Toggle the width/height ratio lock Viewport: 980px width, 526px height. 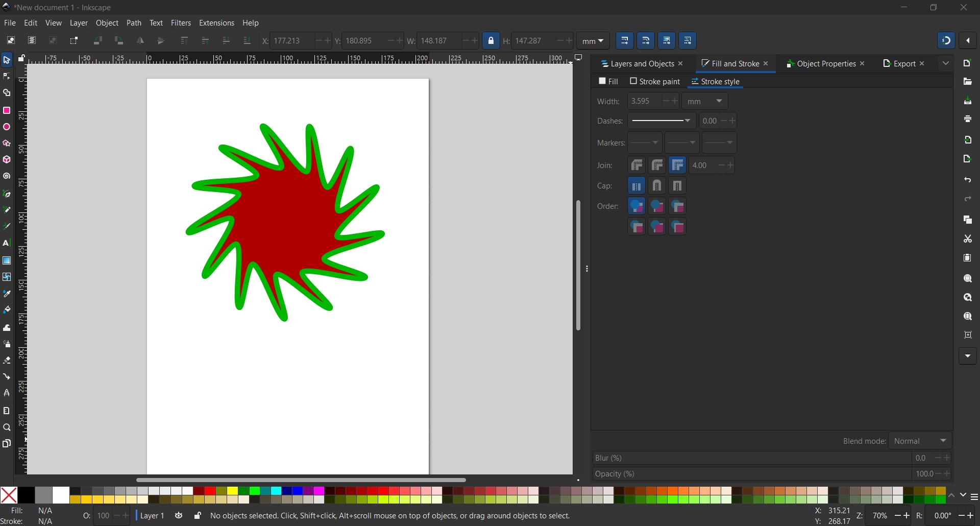(491, 41)
